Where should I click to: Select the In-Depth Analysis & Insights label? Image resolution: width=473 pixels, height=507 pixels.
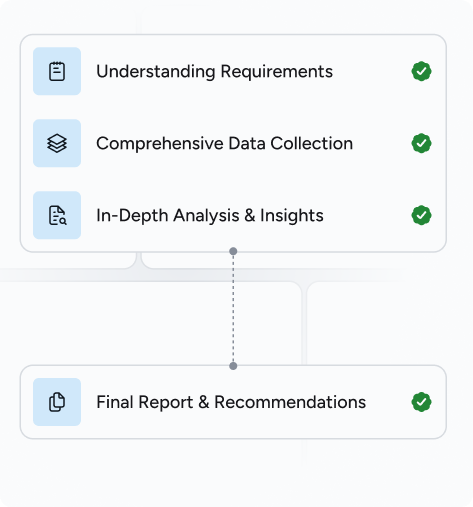[210, 216]
